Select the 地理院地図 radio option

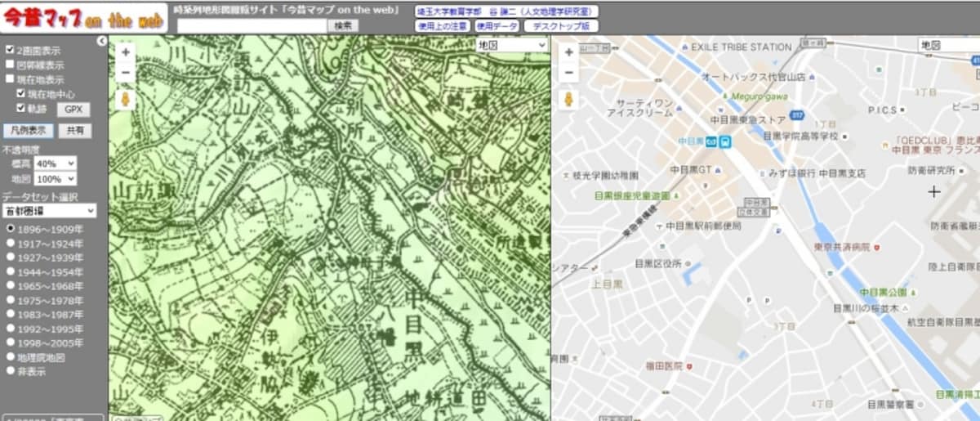click(11, 357)
